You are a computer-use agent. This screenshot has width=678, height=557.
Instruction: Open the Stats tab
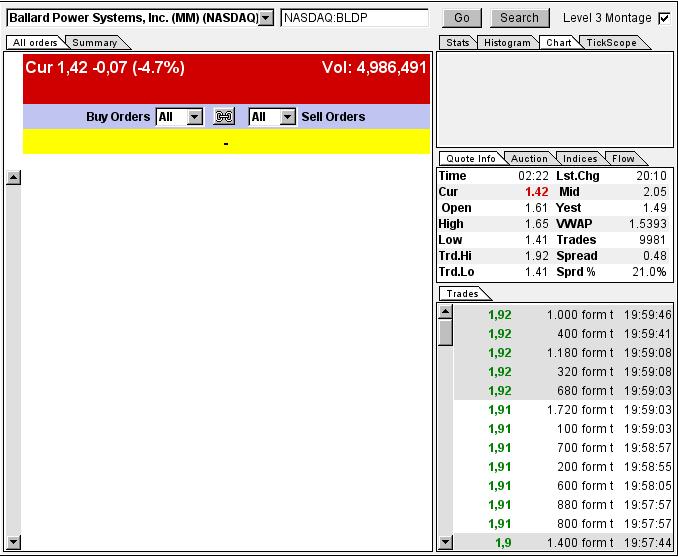[457, 42]
